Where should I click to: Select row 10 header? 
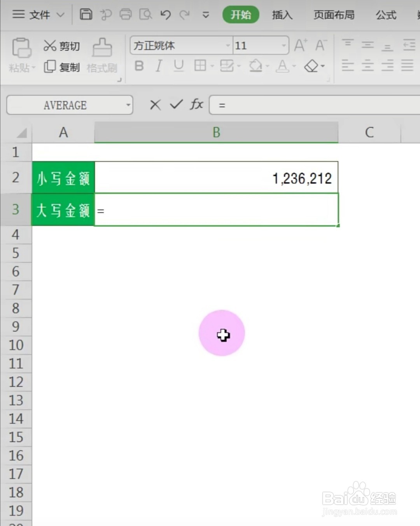pos(16,345)
